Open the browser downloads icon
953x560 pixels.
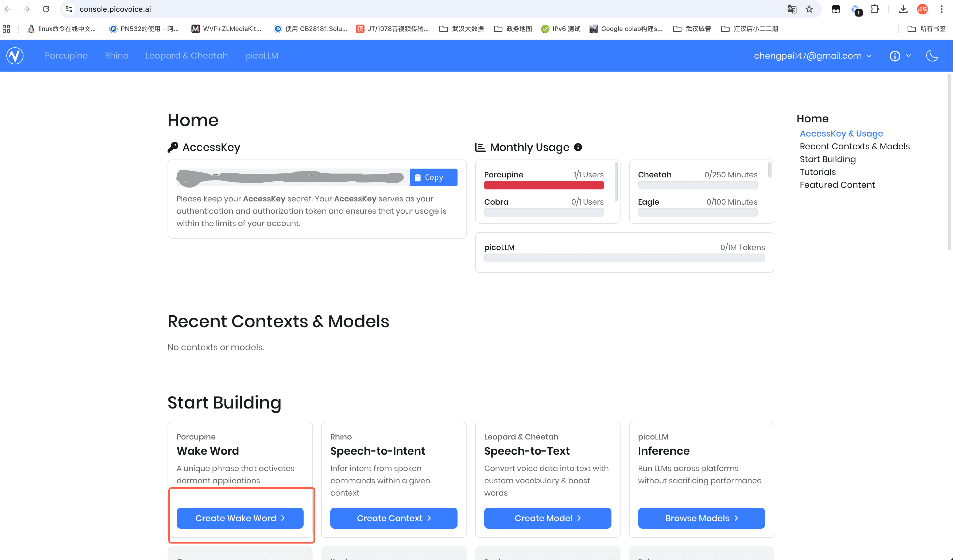(903, 9)
